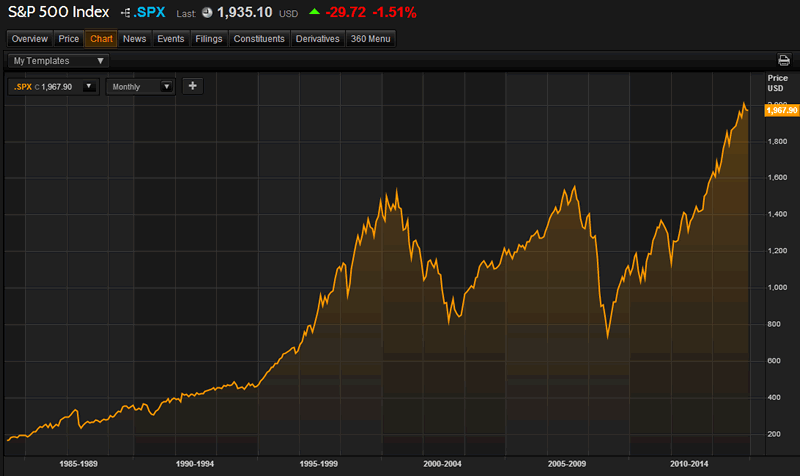This screenshot has height=476, width=800.
Task: Click the 1,600 price axis label
Action: point(778,178)
